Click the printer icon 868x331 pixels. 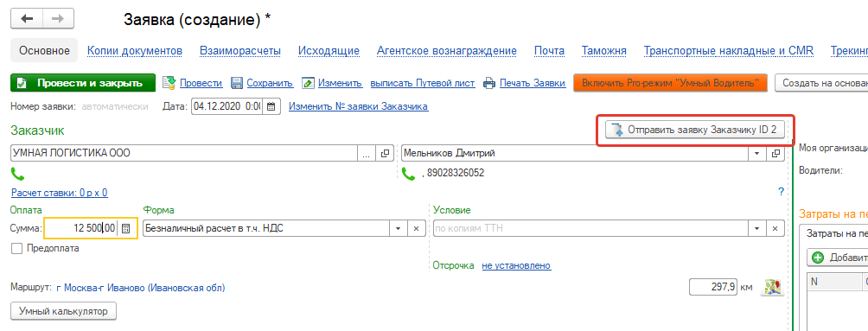(488, 83)
